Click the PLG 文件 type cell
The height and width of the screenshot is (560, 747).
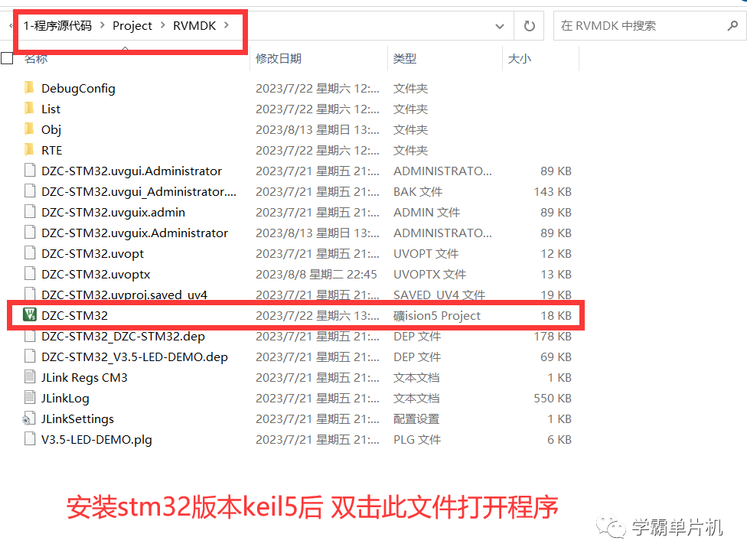click(x=417, y=440)
